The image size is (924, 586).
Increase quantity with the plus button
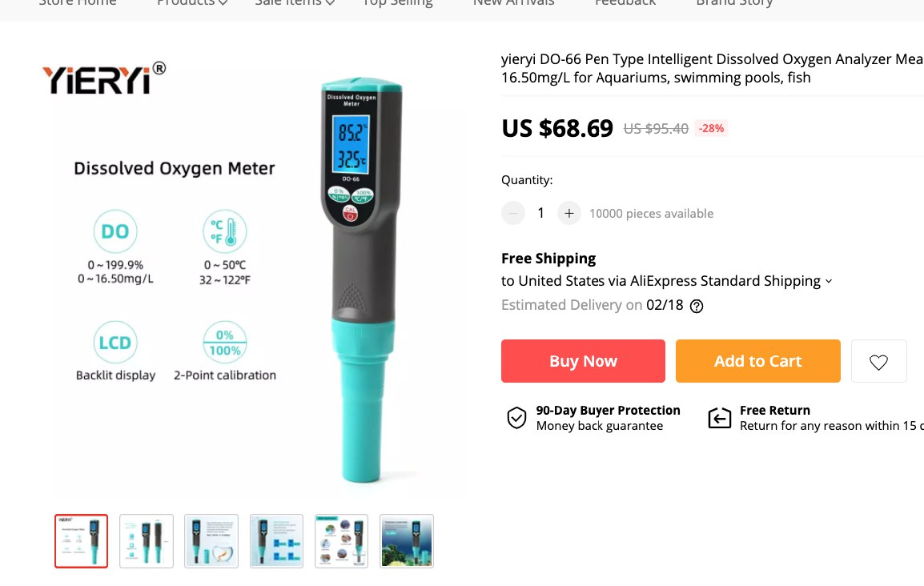(x=569, y=213)
